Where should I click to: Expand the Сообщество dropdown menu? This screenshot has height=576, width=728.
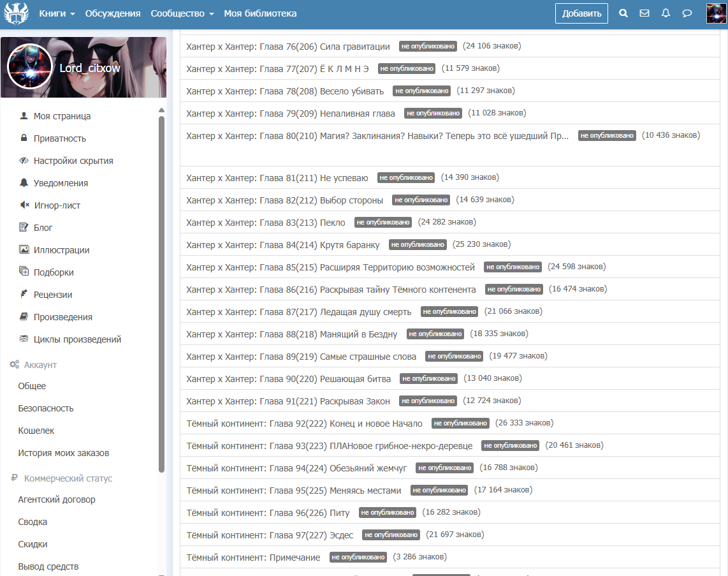182,13
